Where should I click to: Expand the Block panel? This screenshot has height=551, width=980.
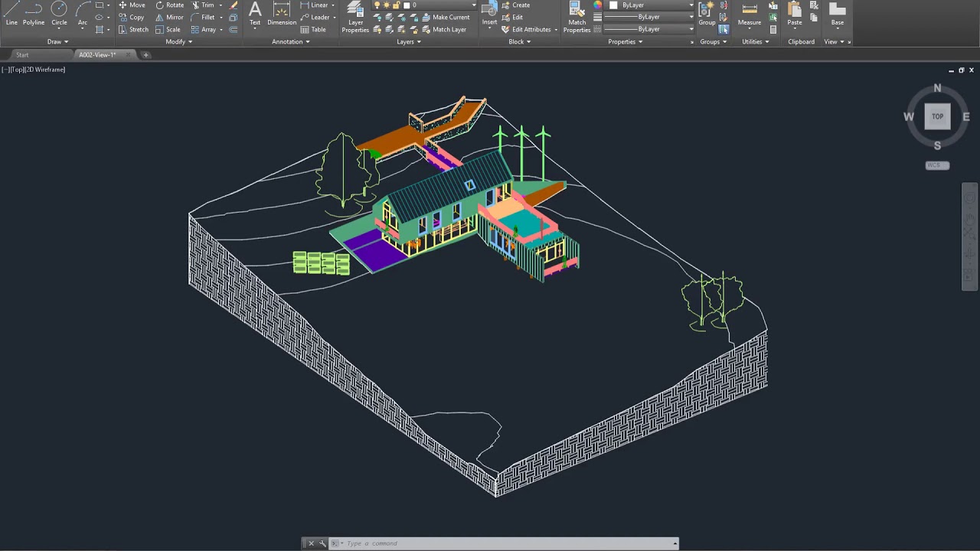pyautogui.click(x=520, y=41)
